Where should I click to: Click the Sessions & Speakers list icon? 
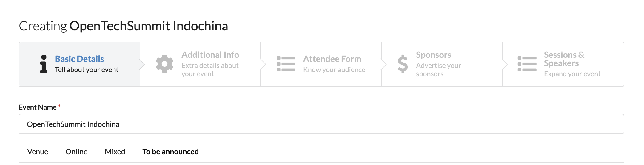[527, 64]
